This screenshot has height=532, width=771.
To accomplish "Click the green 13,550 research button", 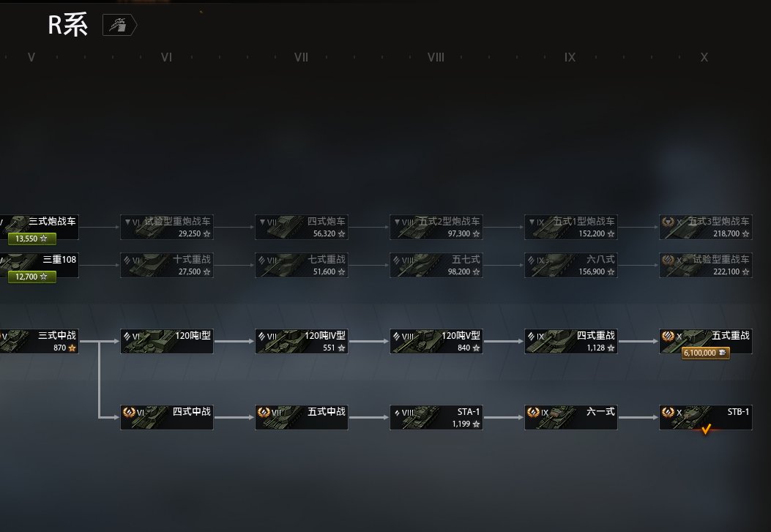I will [x=32, y=239].
